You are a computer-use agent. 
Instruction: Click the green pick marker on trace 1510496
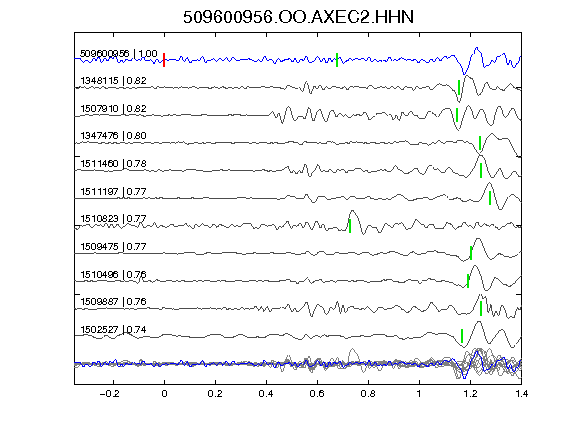[x=468, y=281]
